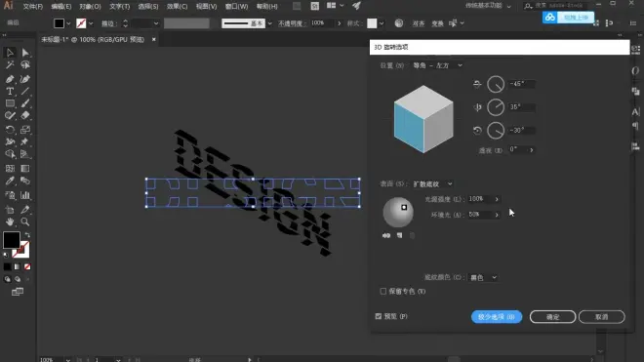Open the Object menu
Image resolution: width=644 pixels, height=362 pixels.
pos(90,7)
